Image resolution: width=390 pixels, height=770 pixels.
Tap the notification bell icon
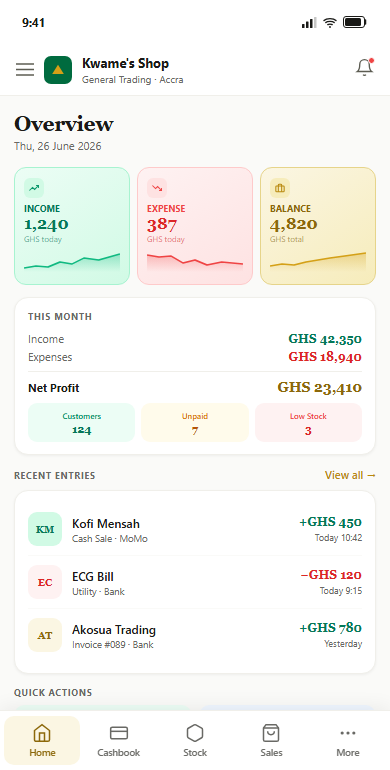click(x=364, y=68)
